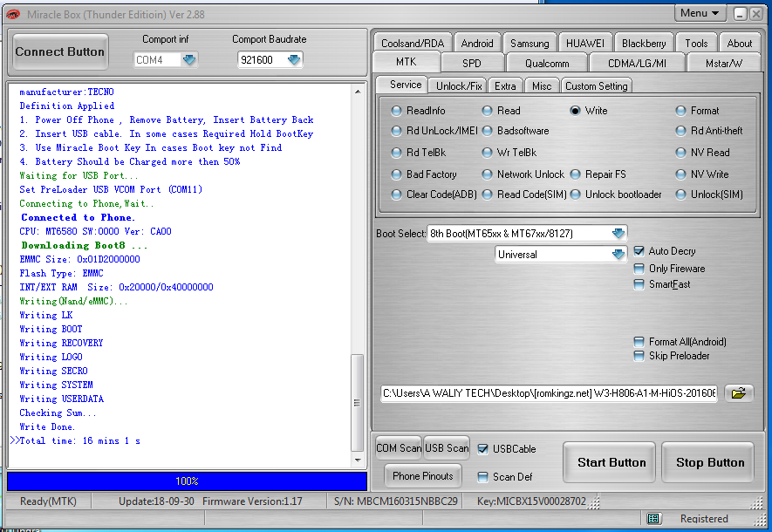772x532 pixels.
Task: Click the Start Button
Action: 611,462
